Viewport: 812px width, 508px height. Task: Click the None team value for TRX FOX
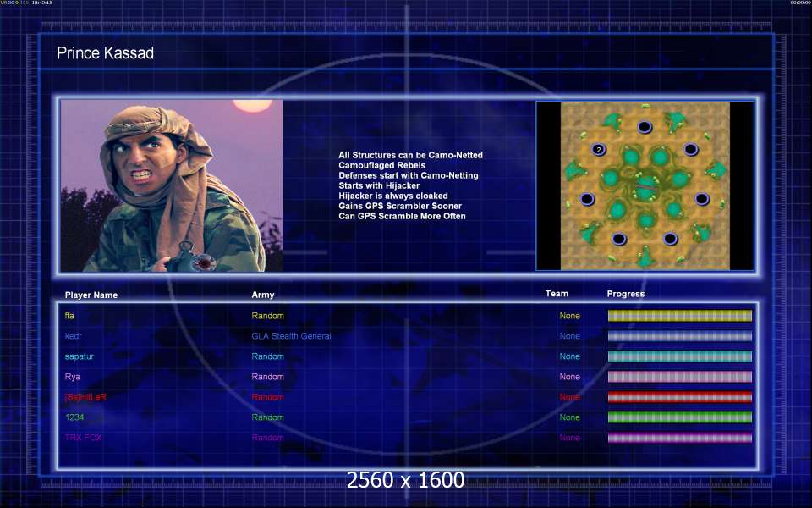569,438
